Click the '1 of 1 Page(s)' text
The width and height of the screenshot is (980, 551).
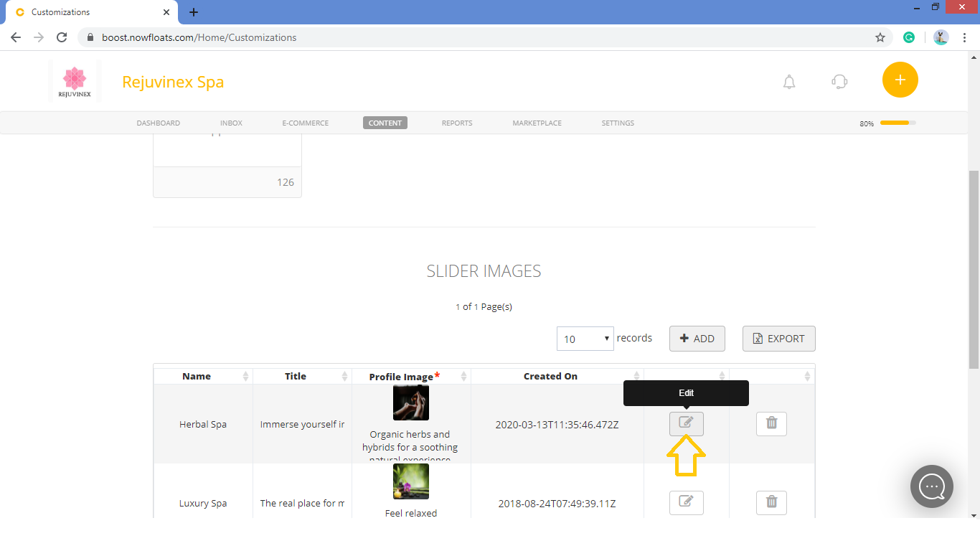484,306
